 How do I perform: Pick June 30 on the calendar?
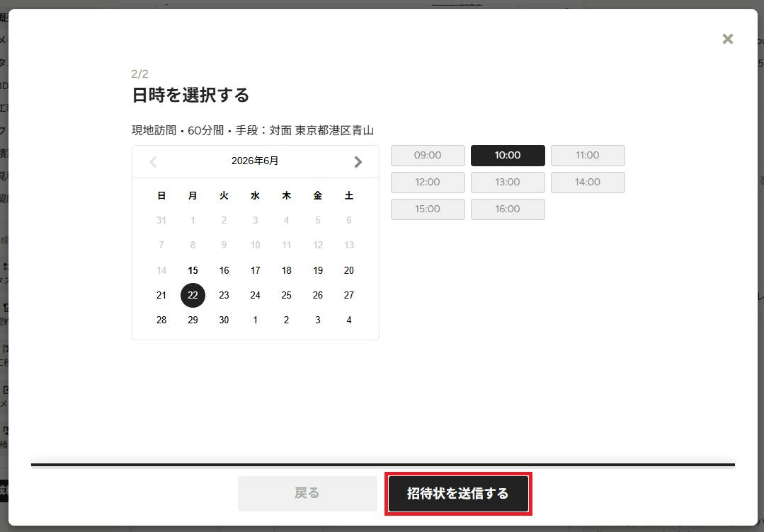(x=224, y=320)
